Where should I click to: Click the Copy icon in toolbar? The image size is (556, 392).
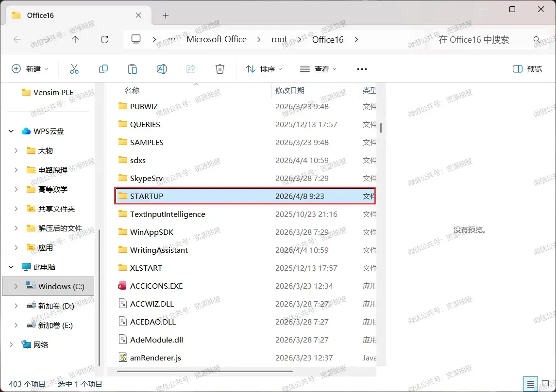103,69
